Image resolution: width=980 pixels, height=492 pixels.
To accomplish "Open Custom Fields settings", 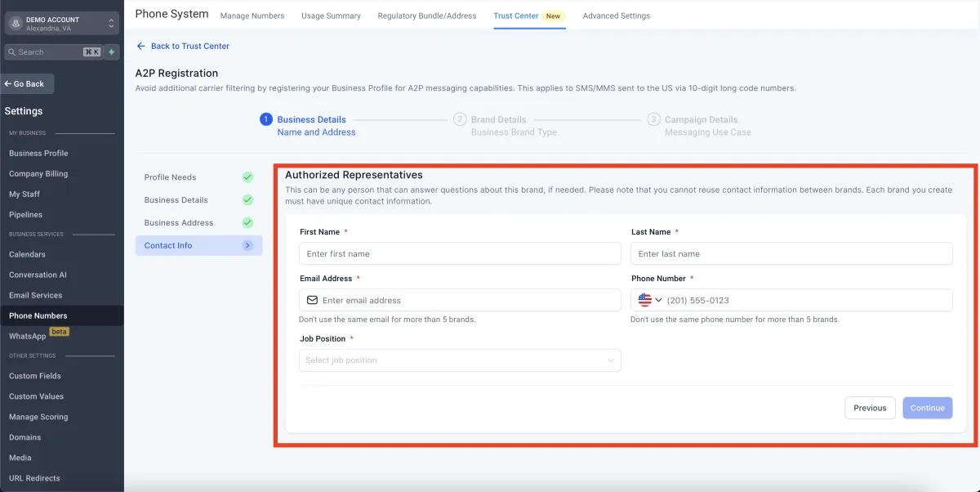I will [x=35, y=376].
